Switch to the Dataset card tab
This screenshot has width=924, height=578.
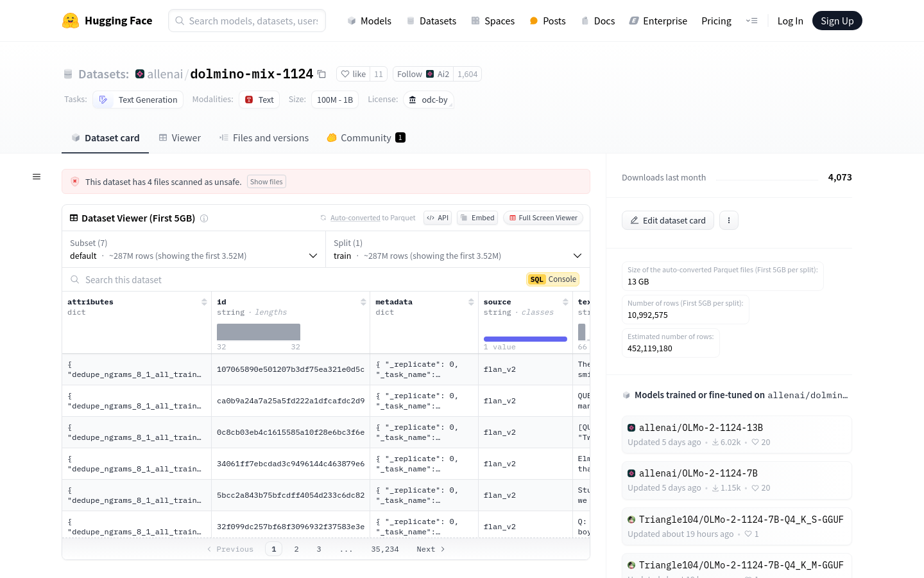[105, 137]
